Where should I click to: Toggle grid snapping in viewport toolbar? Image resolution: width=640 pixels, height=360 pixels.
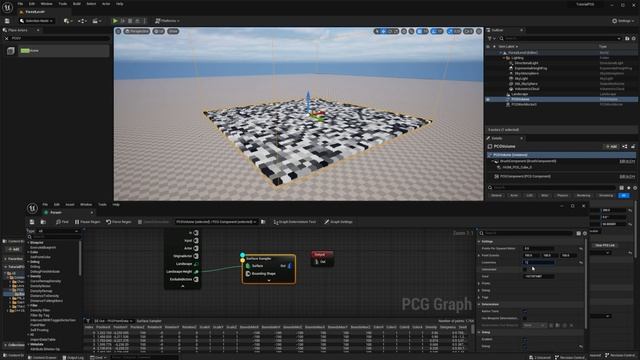(x=419, y=31)
